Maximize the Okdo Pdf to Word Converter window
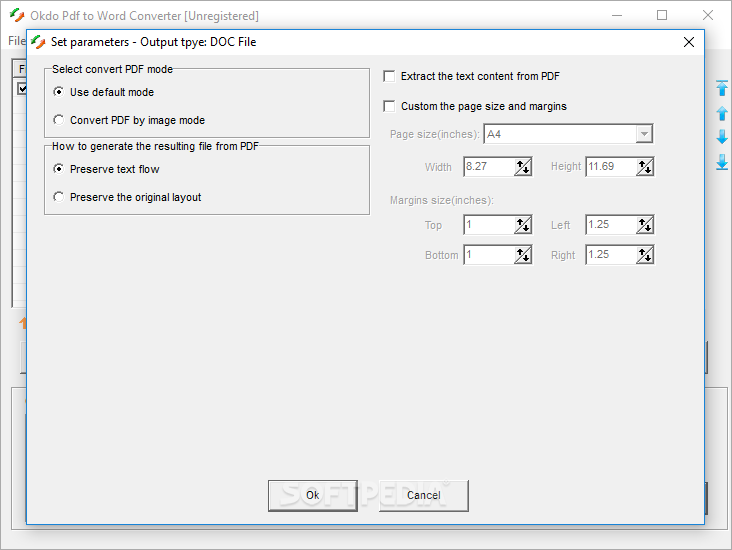 tap(662, 15)
